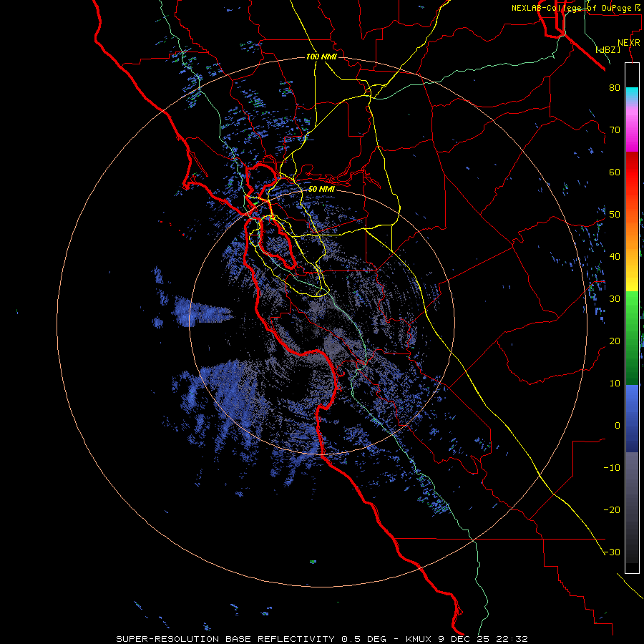Click the 80 dBZ scale label
This screenshot has height=644, width=644.
click(615, 87)
